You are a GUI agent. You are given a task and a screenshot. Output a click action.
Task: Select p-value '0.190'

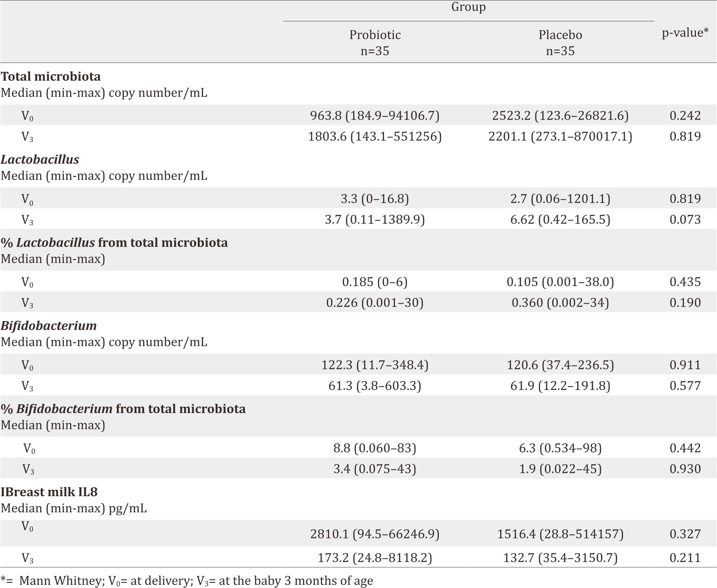tap(685, 303)
